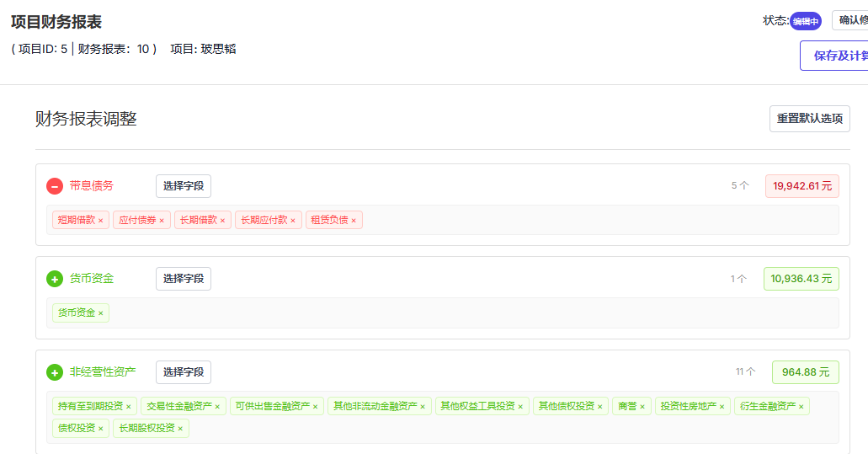The height and width of the screenshot is (454, 868).
Task: Click the green plus icon beside 非经营性资产
Action: point(54,372)
